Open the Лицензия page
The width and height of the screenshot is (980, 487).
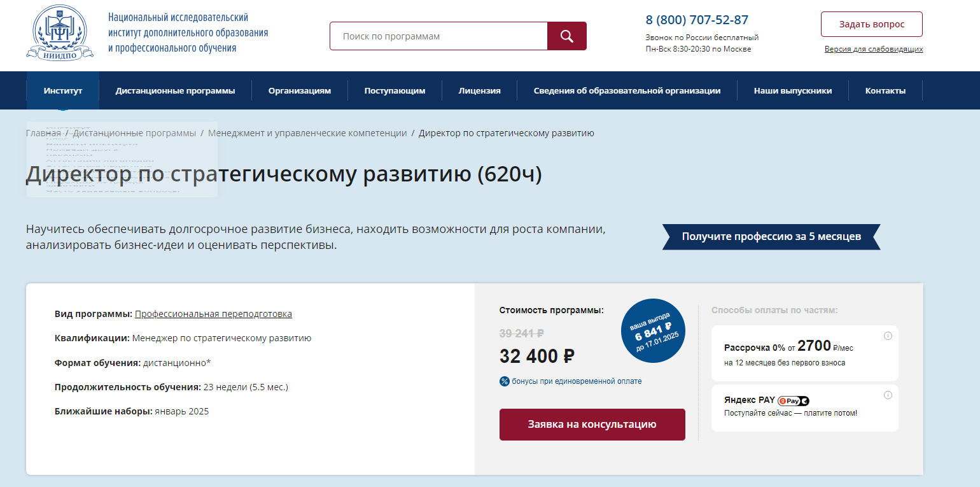(479, 90)
